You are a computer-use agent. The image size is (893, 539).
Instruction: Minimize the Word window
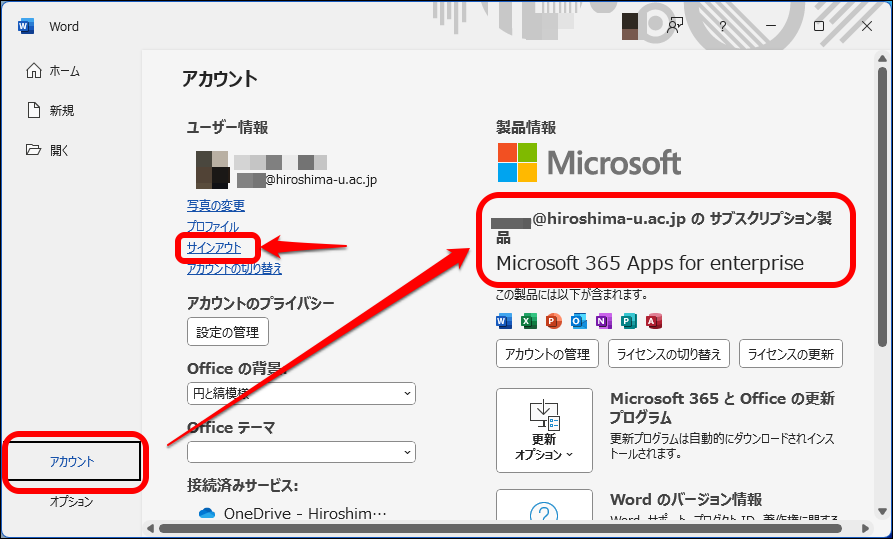point(771,26)
